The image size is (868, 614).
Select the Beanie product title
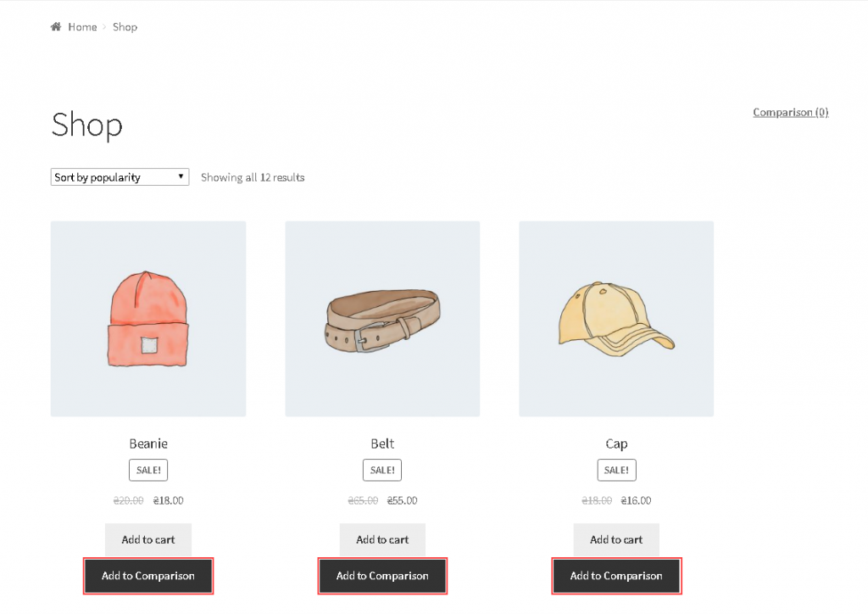click(147, 443)
